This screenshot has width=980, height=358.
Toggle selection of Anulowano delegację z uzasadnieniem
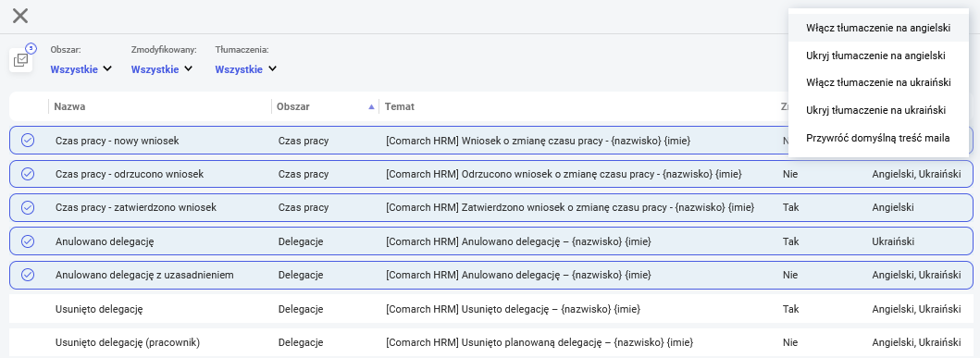coord(28,275)
